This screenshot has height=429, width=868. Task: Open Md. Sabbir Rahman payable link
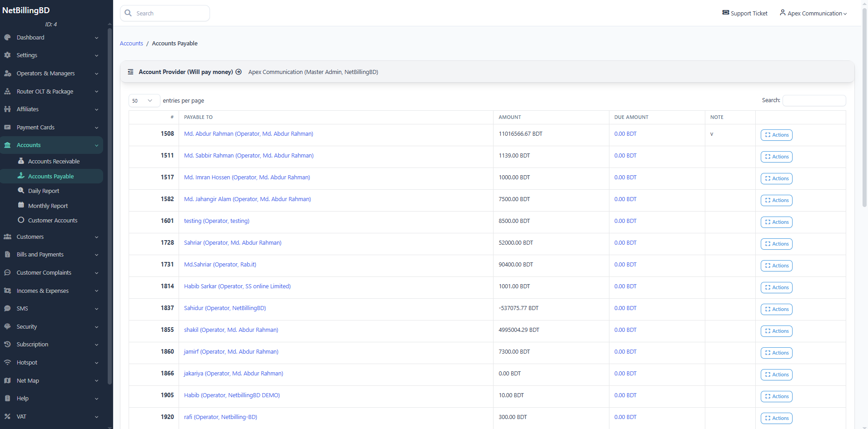pos(249,155)
